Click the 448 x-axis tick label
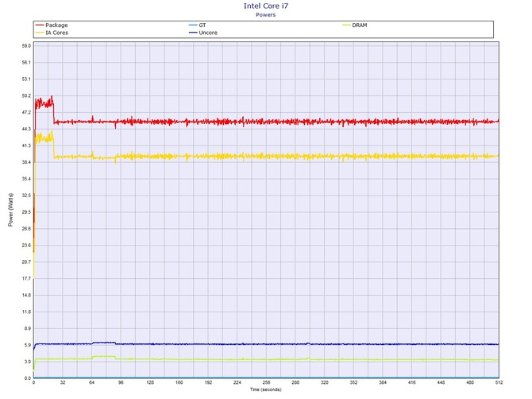 (x=441, y=382)
